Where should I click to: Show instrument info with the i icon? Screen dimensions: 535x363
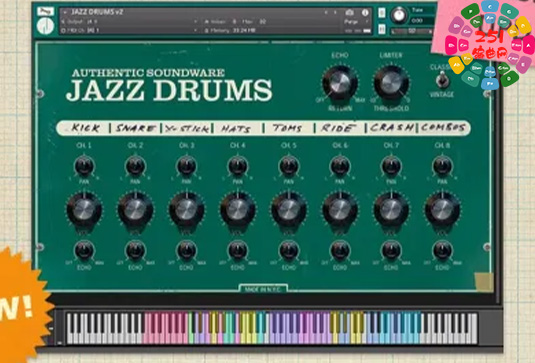365,13
